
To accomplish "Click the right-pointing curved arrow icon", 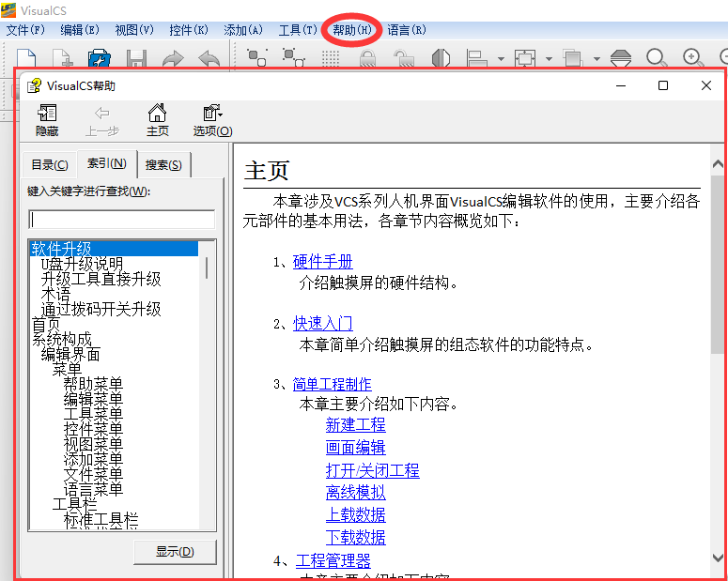I will pos(173,58).
